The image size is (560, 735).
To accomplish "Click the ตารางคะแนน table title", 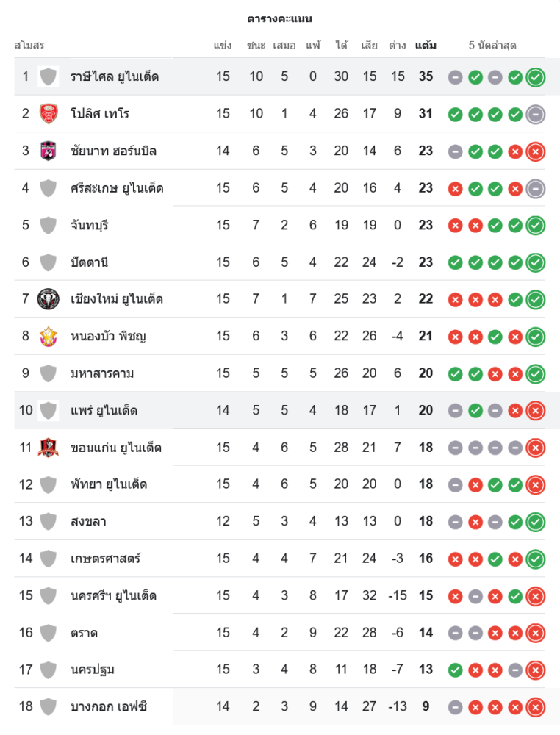I will [279, 18].
